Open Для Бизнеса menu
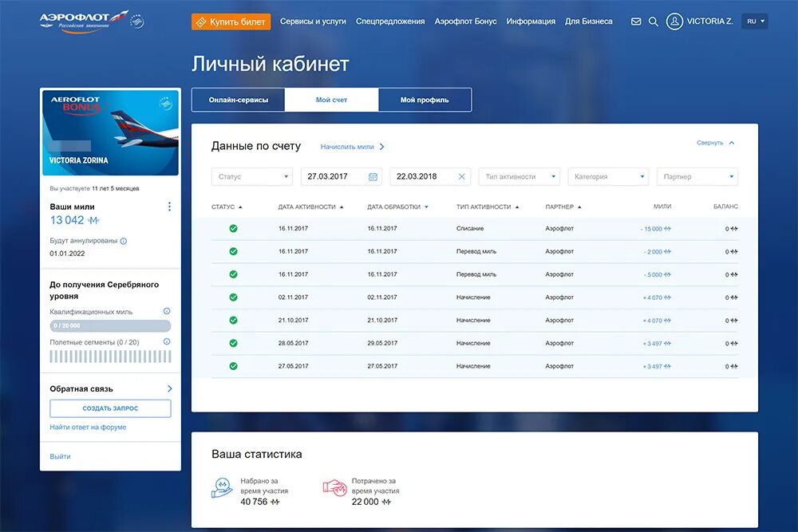 pos(589,22)
